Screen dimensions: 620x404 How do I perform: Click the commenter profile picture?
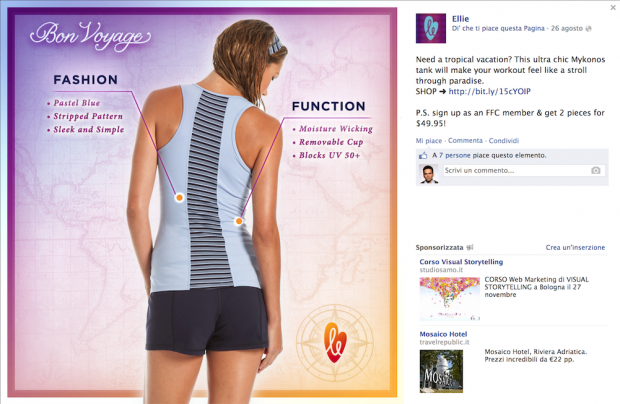tap(429, 174)
